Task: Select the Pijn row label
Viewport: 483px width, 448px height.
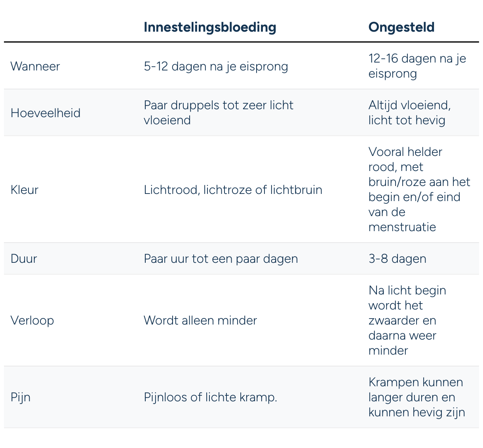Action: tap(21, 397)
